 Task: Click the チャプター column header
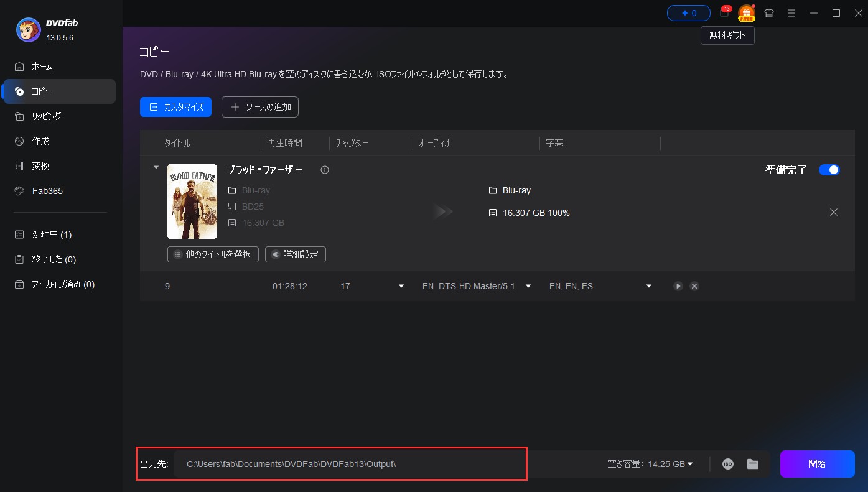[x=352, y=143]
